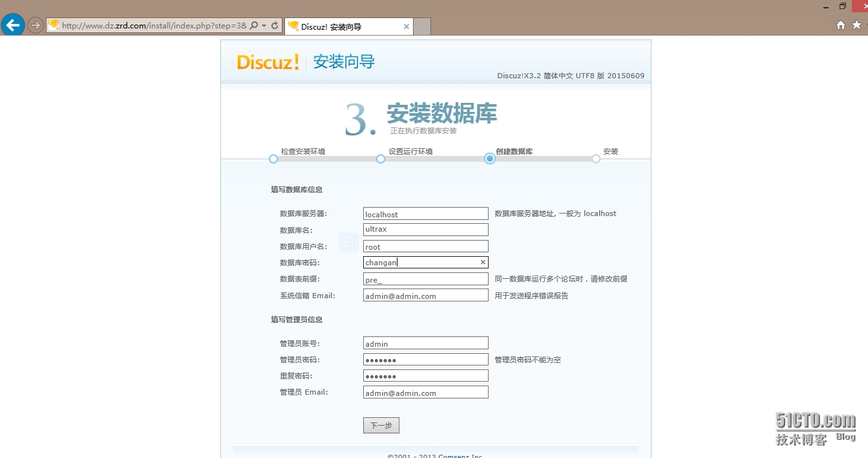Refresh the page with reload icon
The width and height of the screenshot is (868, 458).
point(275,26)
